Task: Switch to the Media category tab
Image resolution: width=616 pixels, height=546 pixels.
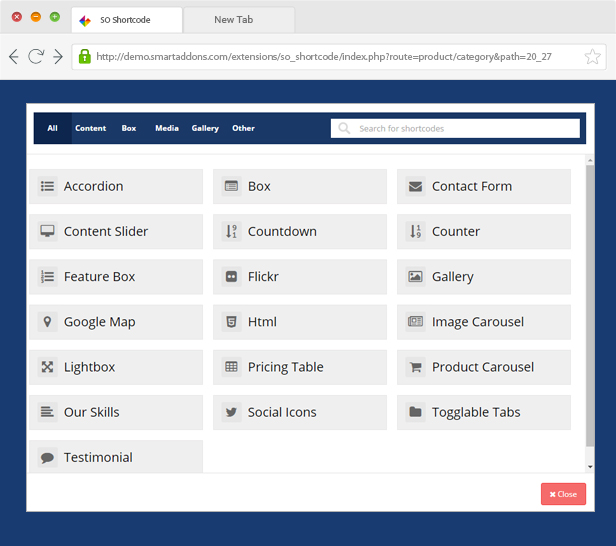Action: (167, 128)
